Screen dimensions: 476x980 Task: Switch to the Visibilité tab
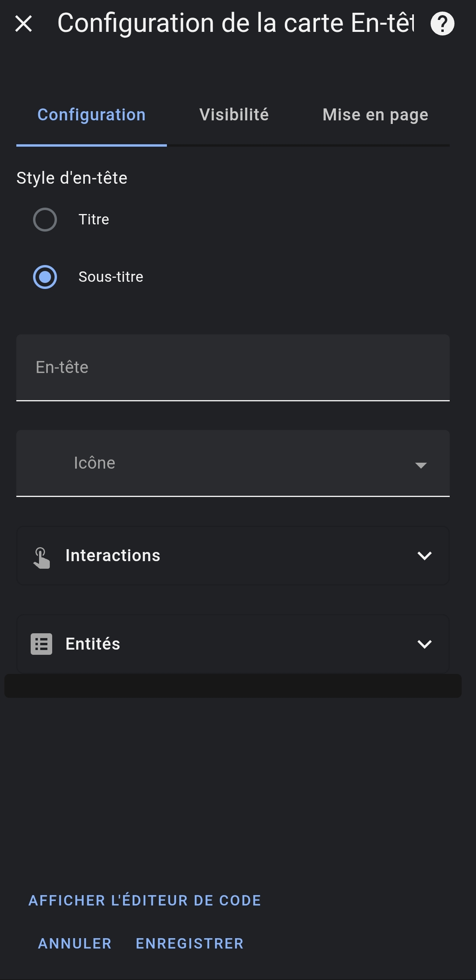pos(234,115)
